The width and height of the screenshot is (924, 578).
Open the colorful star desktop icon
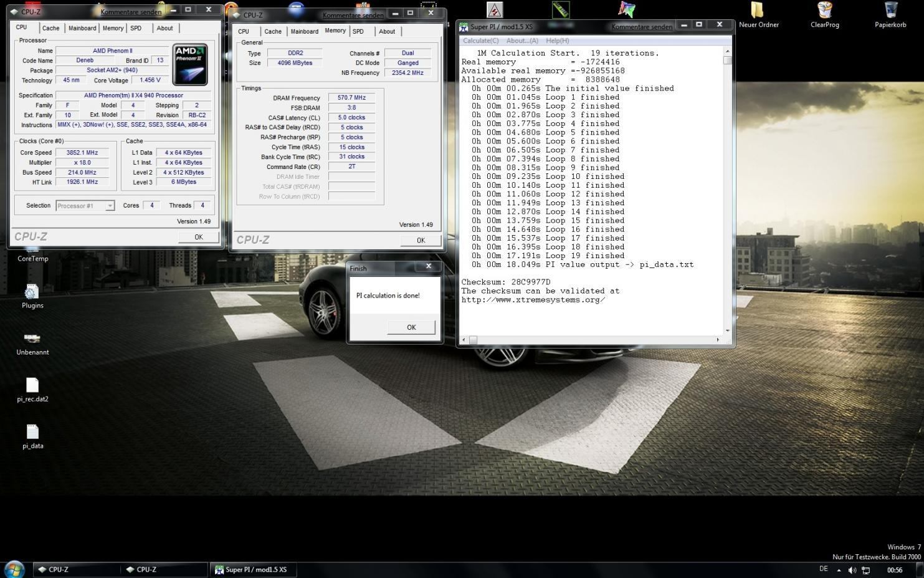point(627,9)
